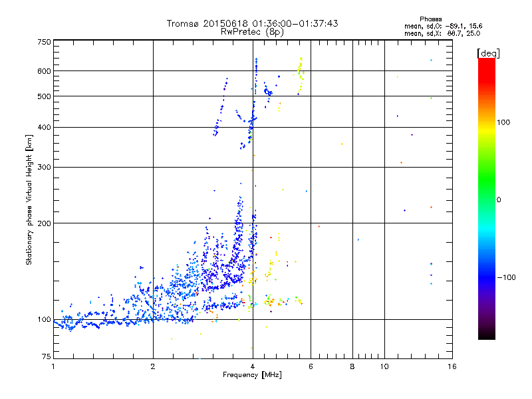Click the 'Phases' header text
The width and height of the screenshot is (532, 399).
point(430,19)
